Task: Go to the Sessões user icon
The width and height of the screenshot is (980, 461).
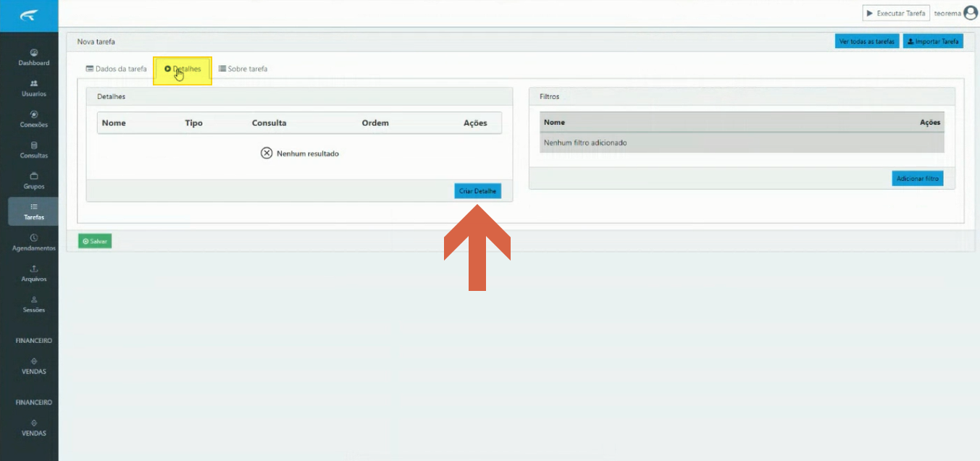Action: 34,300
